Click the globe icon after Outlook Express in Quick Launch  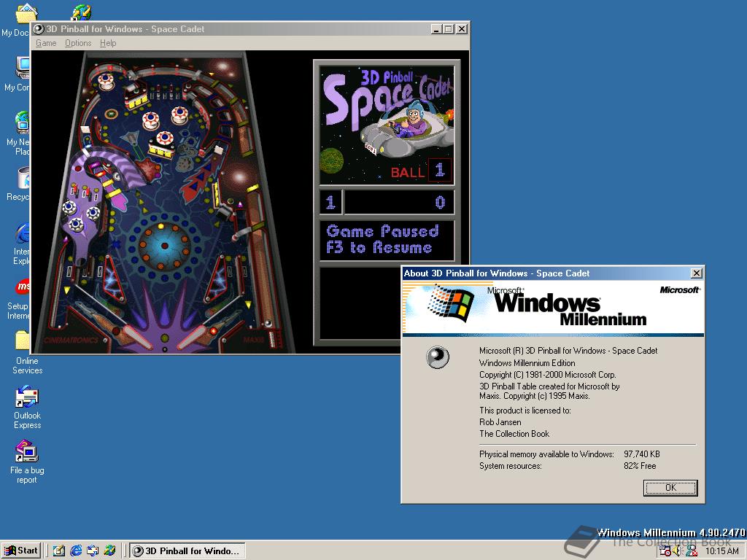(x=109, y=551)
